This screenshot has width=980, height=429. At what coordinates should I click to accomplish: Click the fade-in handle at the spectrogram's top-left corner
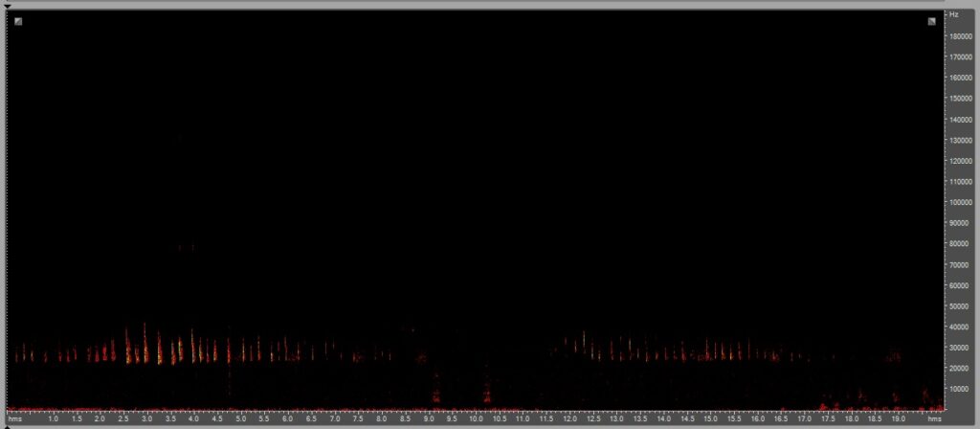pos(18,21)
